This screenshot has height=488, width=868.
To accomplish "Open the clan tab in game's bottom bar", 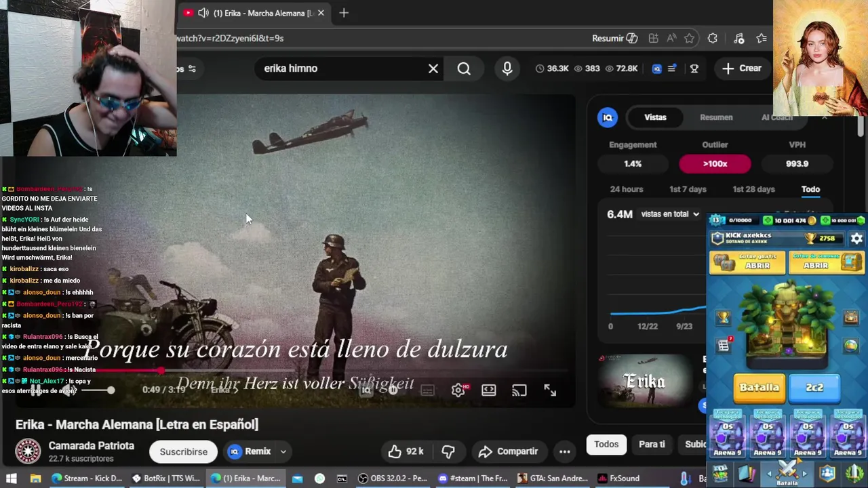I will point(827,473).
